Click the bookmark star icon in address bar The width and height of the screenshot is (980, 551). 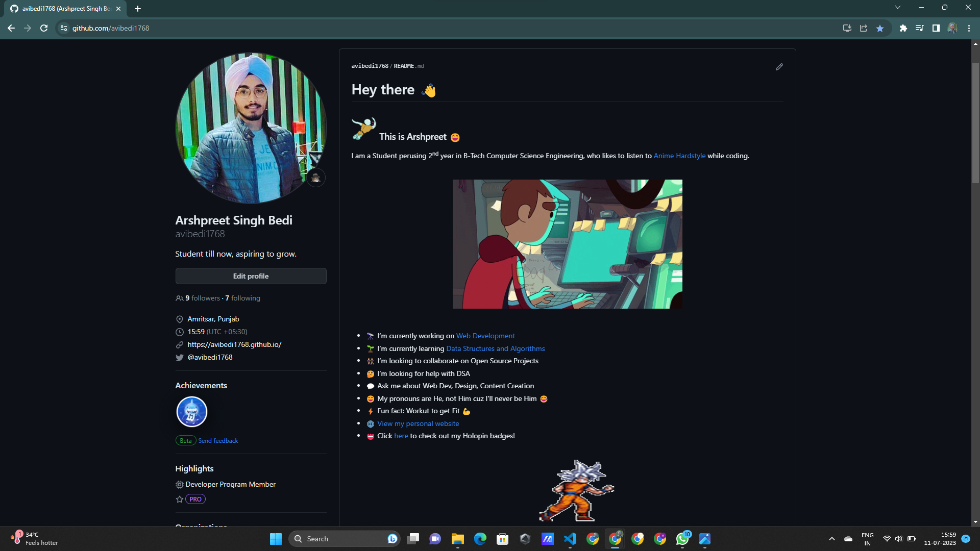tap(880, 29)
